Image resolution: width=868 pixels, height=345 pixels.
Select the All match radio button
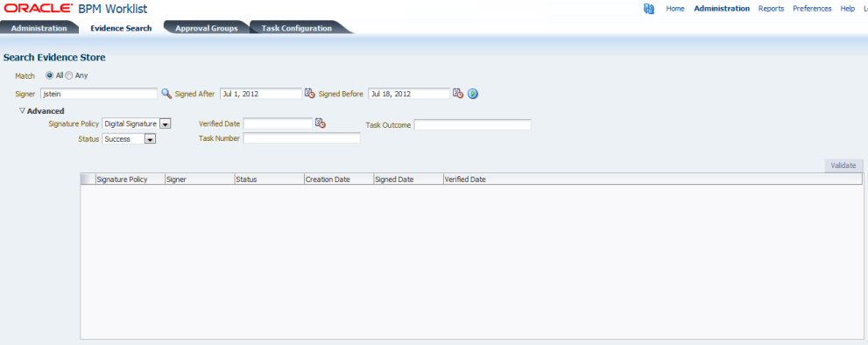click(x=49, y=75)
